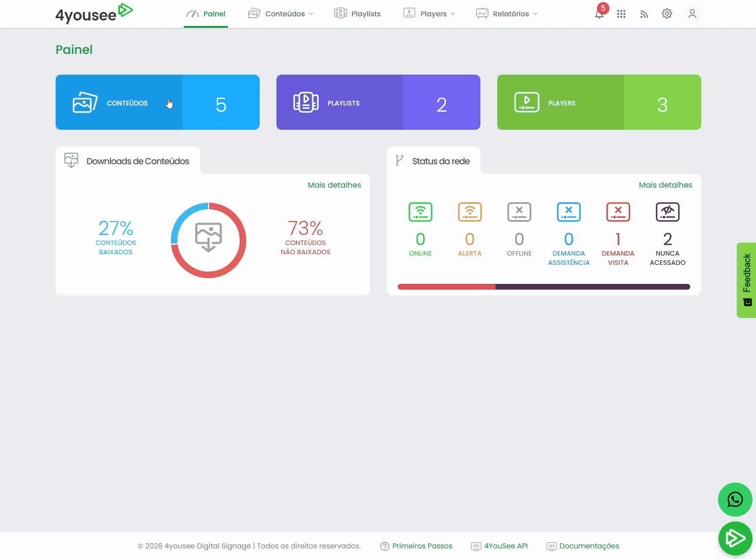Screen dimensions: 756x559
Task: Click the DEMANDA VISITA label
Action: tap(618, 258)
